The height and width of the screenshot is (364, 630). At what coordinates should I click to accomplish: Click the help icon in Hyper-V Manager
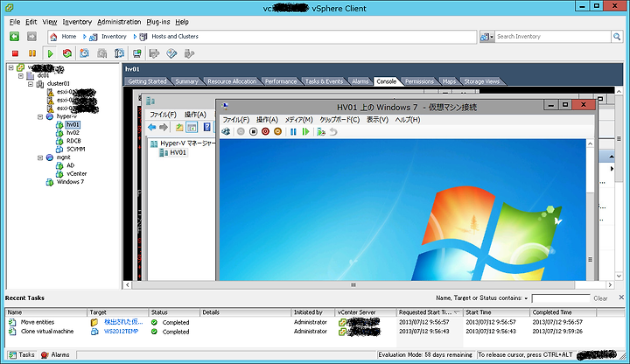click(x=206, y=128)
